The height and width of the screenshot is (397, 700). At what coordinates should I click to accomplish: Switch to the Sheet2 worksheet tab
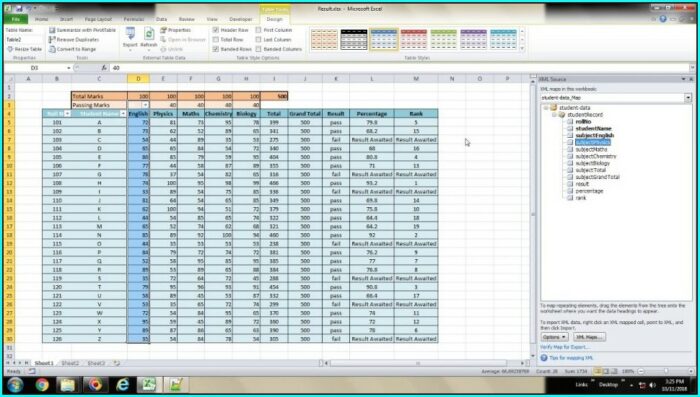tap(70, 363)
